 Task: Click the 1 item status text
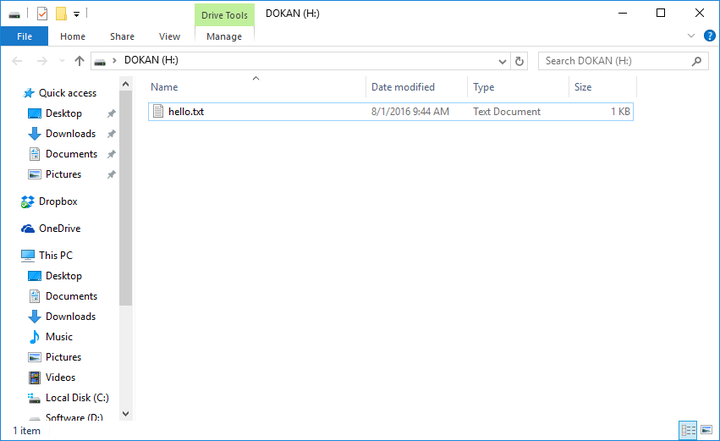pyautogui.click(x=27, y=431)
